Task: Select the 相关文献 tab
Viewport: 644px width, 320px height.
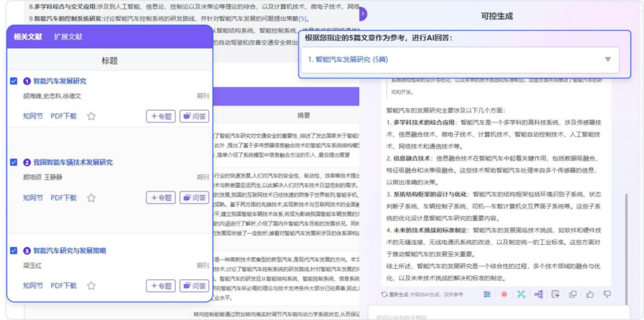Action: pyautogui.click(x=28, y=37)
